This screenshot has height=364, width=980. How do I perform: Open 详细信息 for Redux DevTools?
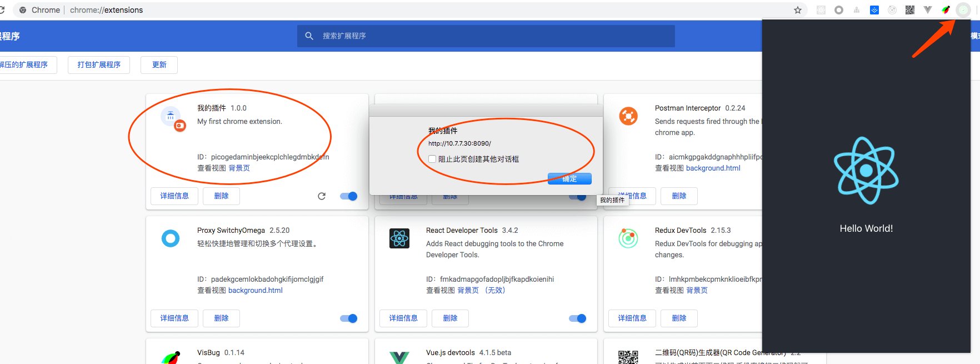[632, 318]
